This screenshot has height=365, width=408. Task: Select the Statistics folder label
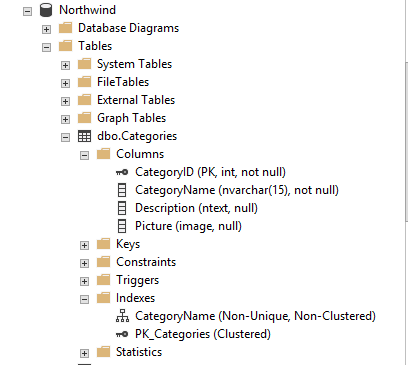[139, 352]
